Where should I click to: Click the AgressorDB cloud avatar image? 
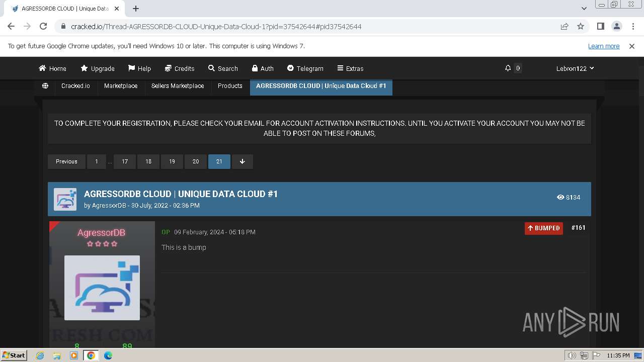point(102,288)
